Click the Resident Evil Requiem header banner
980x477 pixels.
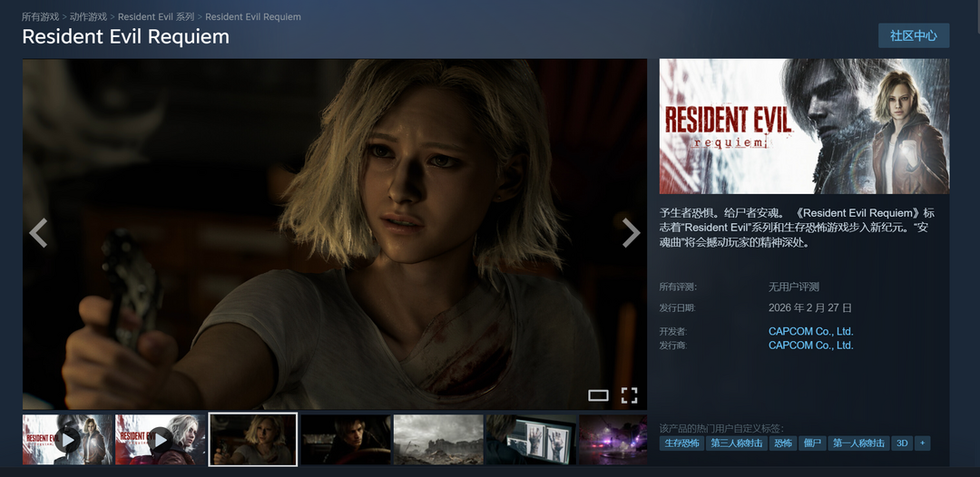click(804, 126)
